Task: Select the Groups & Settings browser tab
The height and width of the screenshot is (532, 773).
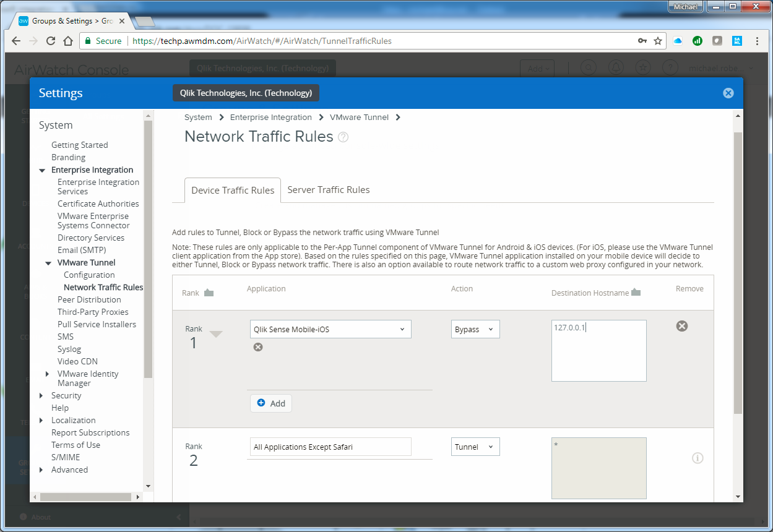Action: pos(71,21)
